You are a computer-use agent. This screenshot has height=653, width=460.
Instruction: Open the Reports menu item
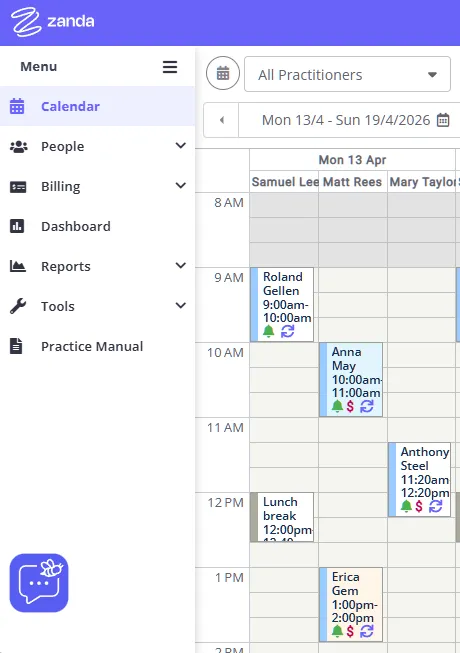97,266
